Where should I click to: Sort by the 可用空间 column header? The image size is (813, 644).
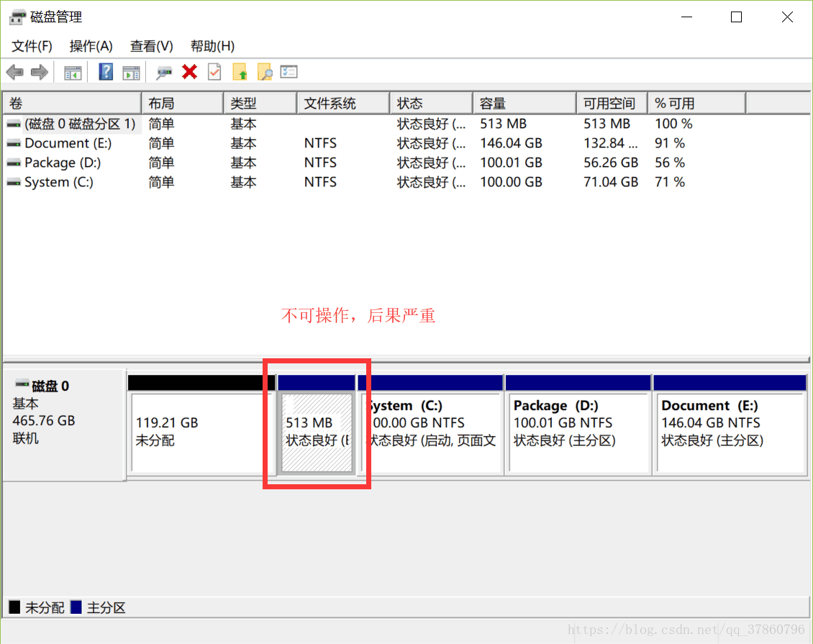(x=612, y=103)
